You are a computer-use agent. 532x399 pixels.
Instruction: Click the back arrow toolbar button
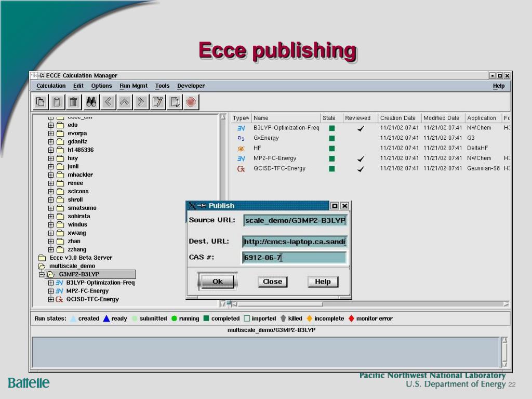pyautogui.click(x=108, y=102)
